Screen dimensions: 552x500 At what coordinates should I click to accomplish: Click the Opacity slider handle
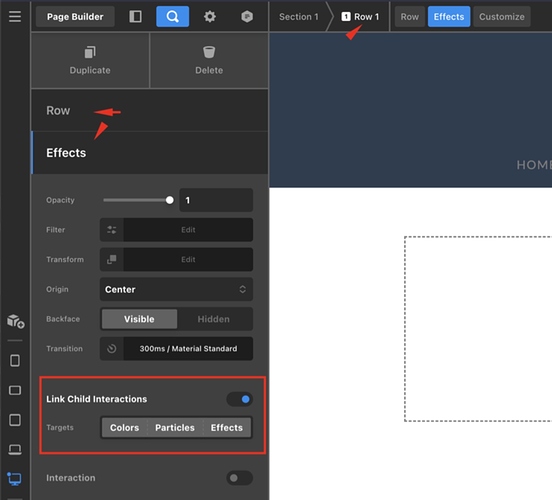tap(170, 200)
